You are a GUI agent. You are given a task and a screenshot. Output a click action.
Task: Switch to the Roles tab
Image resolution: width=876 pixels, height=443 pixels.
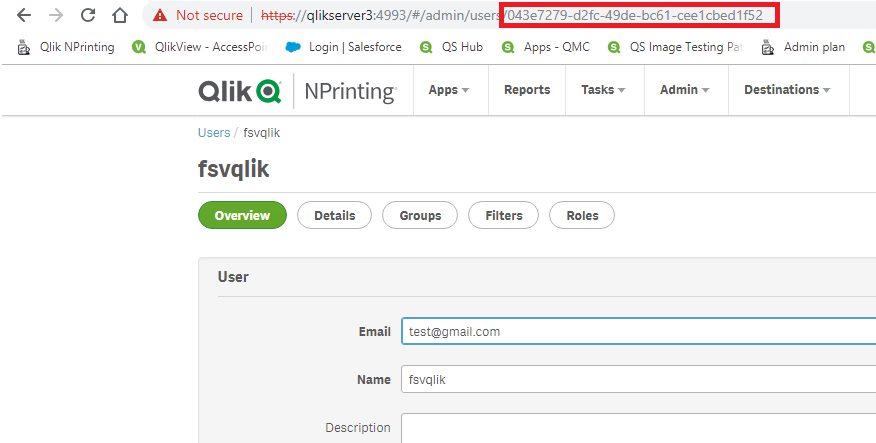[582, 216]
